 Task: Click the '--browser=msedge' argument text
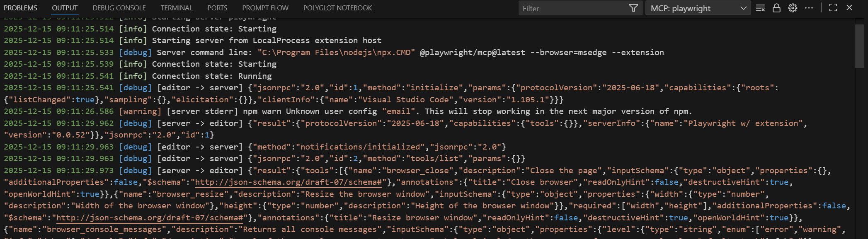coord(568,53)
